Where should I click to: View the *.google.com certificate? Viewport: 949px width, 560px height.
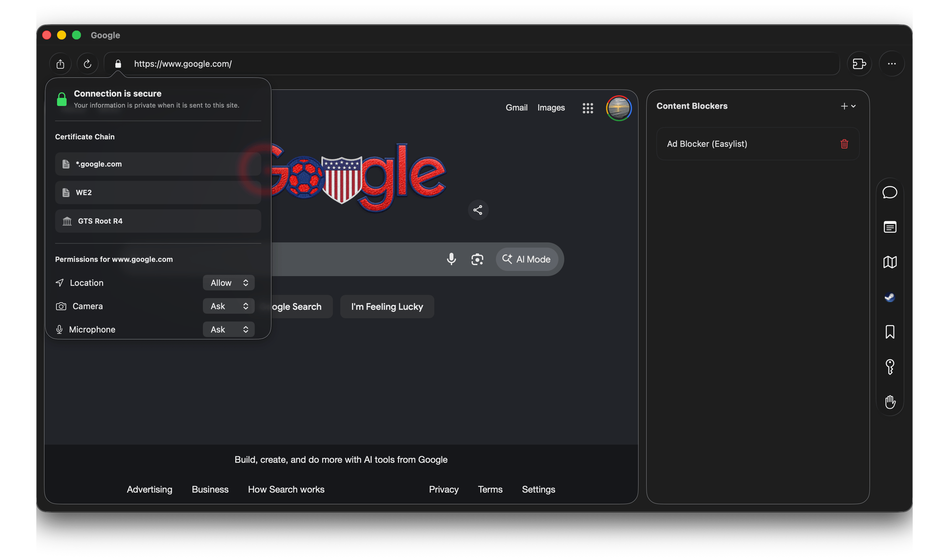click(x=158, y=164)
